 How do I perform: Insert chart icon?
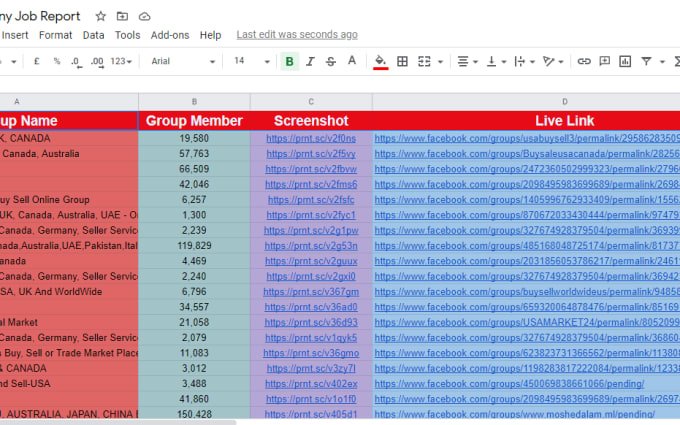tap(625, 62)
